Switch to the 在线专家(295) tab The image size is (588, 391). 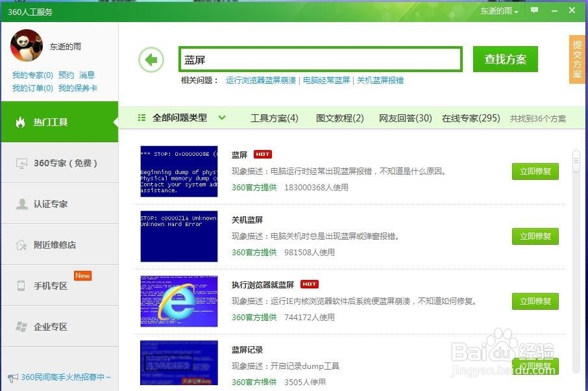(x=471, y=118)
